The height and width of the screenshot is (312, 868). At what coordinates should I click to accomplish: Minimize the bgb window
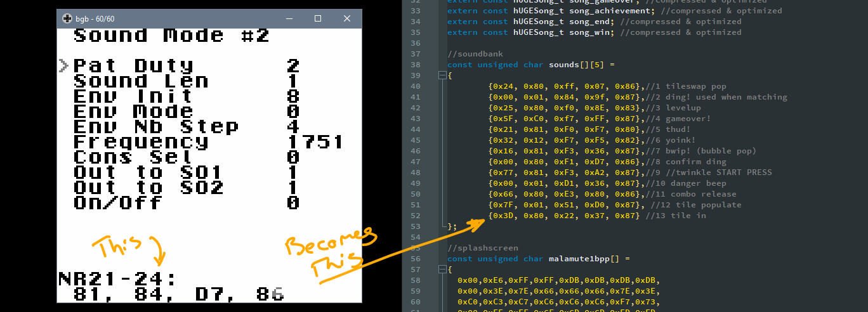289,19
